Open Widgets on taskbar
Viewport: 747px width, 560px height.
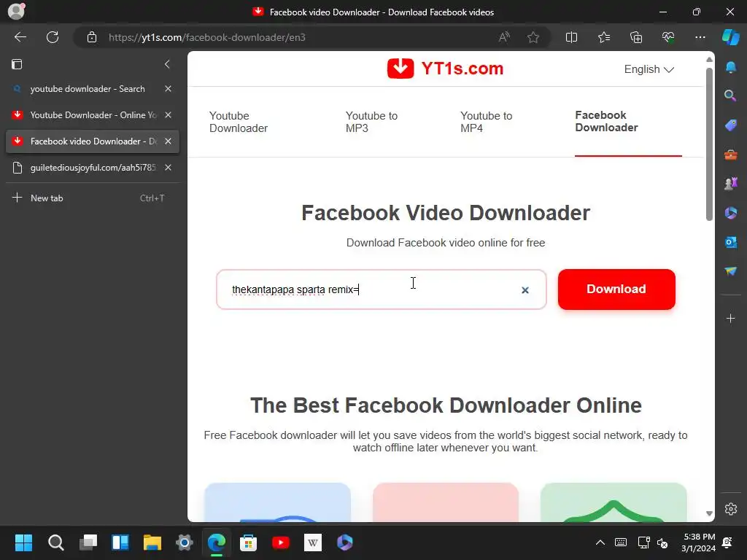120,542
